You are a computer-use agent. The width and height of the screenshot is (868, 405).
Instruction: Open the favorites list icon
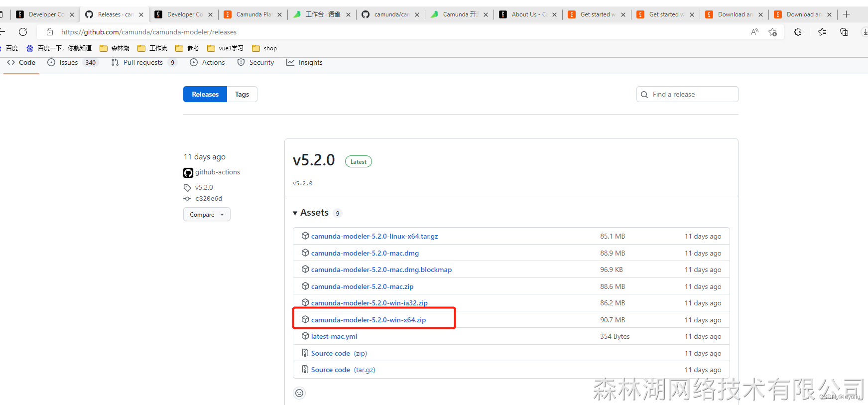point(822,32)
